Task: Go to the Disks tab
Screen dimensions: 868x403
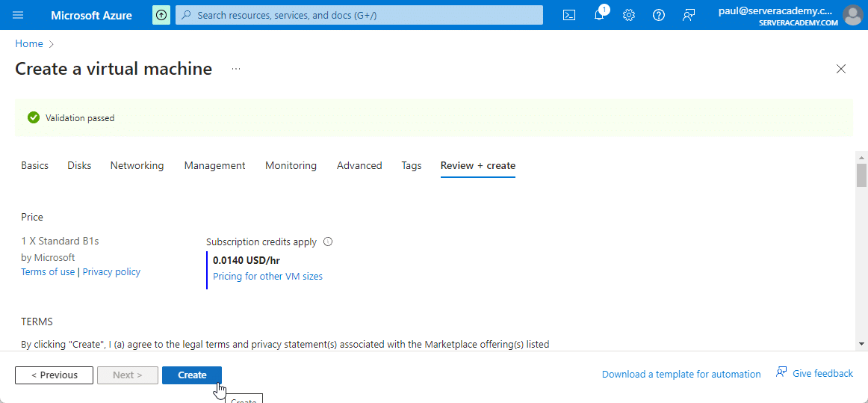Action: (79, 165)
